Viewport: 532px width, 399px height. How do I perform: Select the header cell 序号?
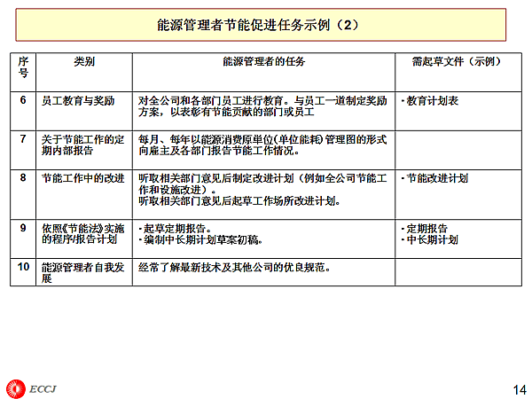click(x=23, y=72)
